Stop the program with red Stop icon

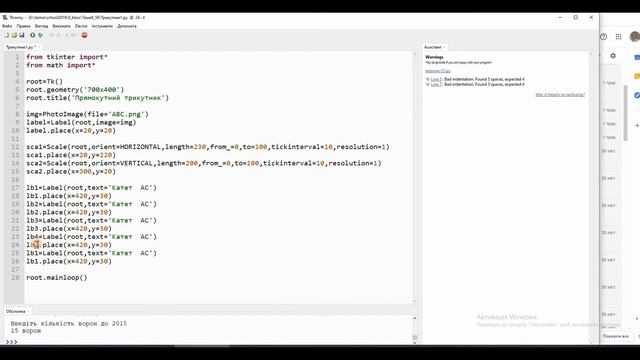click(84, 35)
